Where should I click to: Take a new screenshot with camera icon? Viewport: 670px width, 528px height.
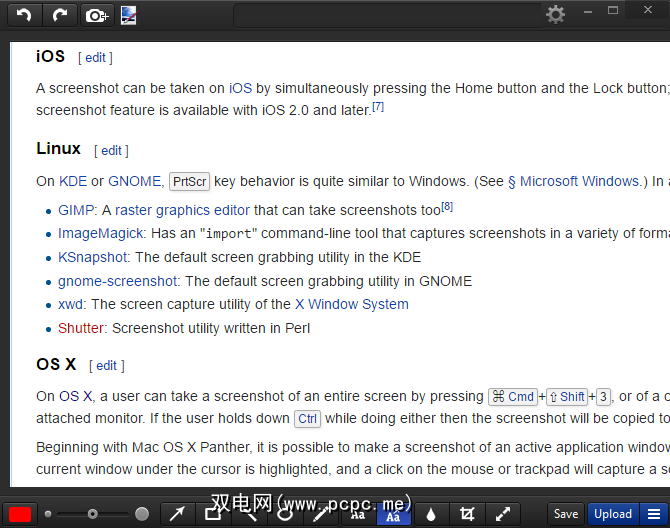pos(97,15)
